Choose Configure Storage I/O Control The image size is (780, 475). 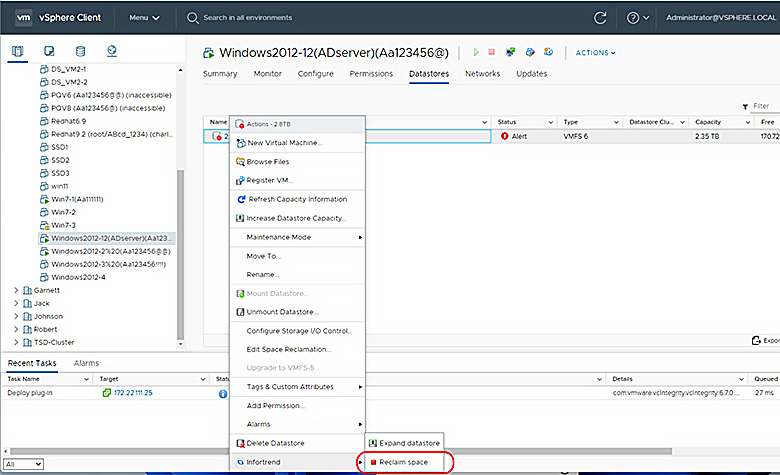tap(297, 331)
